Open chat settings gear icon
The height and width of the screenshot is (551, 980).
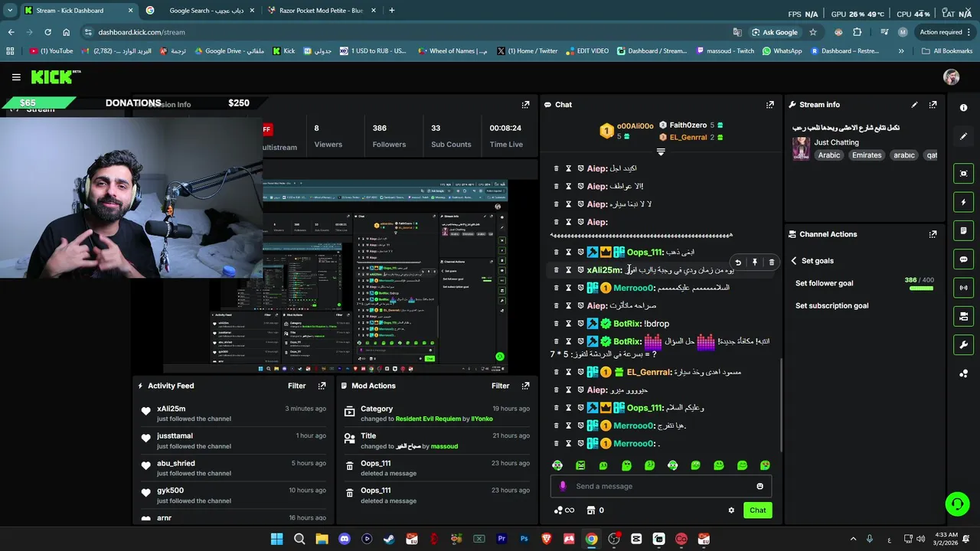tap(731, 510)
